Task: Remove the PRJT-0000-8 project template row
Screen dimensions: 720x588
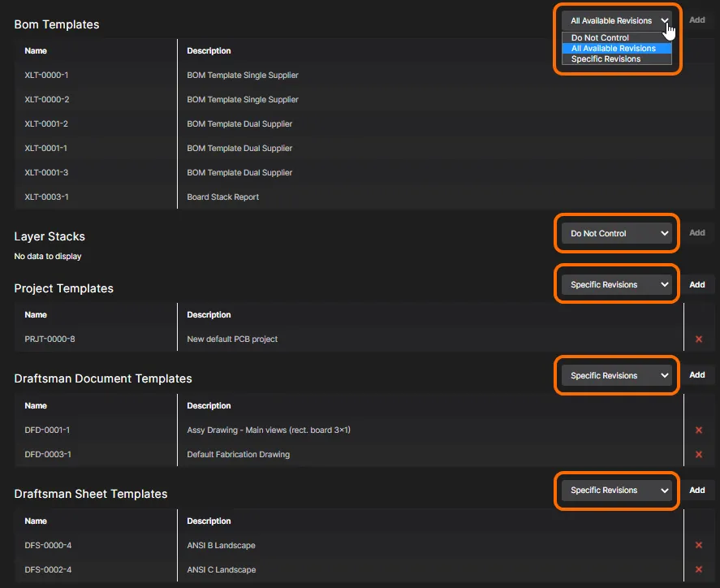Action: [699, 339]
